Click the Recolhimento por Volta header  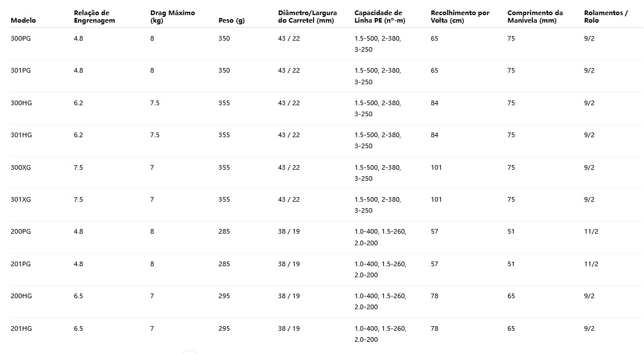pyautogui.click(x=460, y=17)
